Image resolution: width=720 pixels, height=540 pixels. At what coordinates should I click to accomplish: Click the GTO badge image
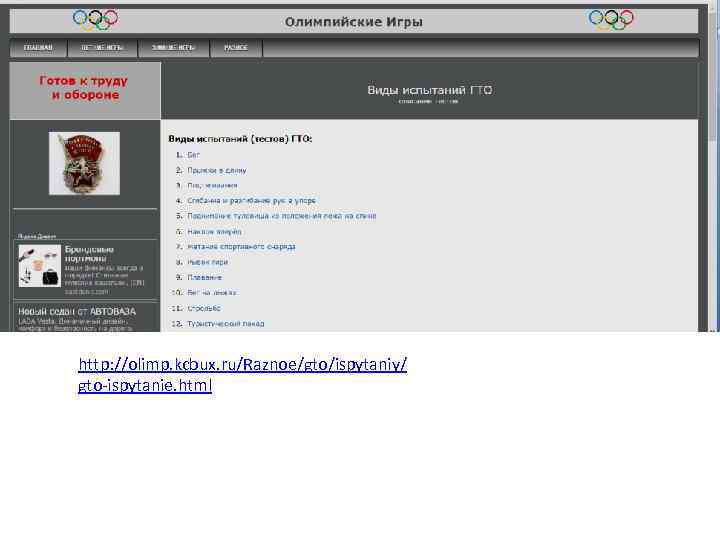tap(84, 163)
